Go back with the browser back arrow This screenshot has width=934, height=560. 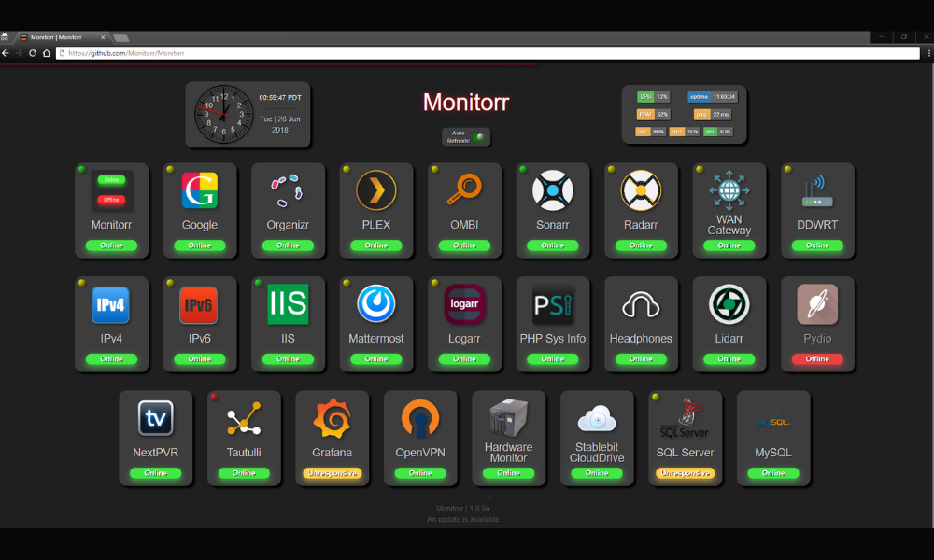[6, 53]
